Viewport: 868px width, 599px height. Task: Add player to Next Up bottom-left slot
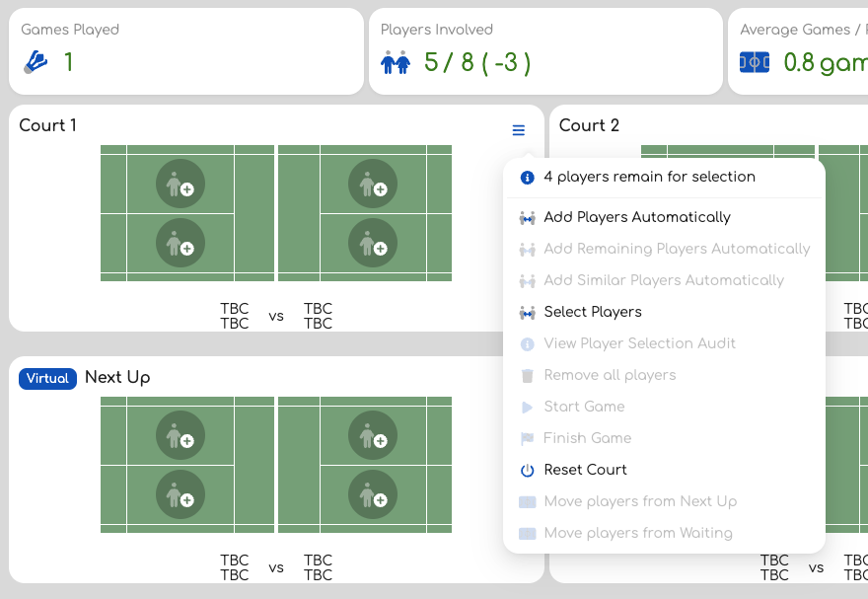coord(181,494)
